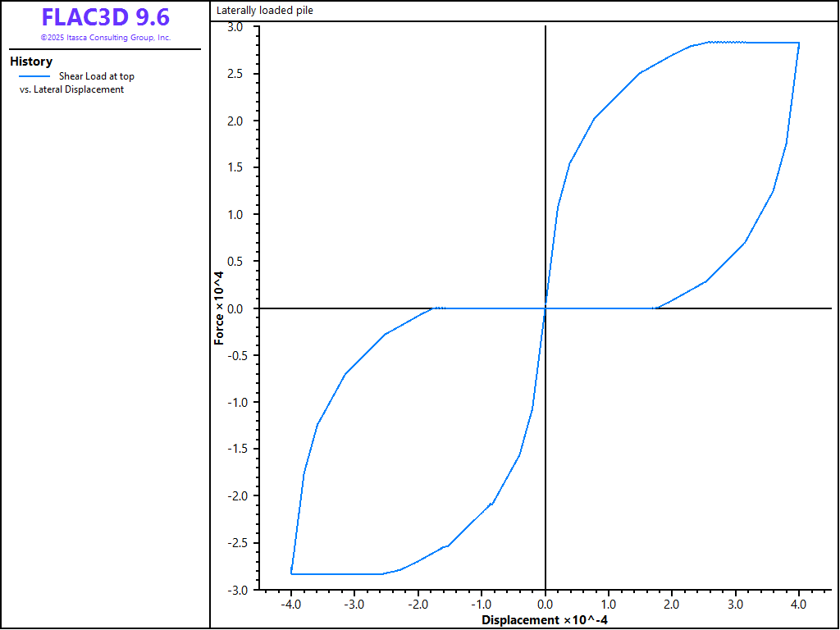Click the curve's lower-left corner point
The width and height of the screenshot is (840, 630).
click(x=291, y=573)
